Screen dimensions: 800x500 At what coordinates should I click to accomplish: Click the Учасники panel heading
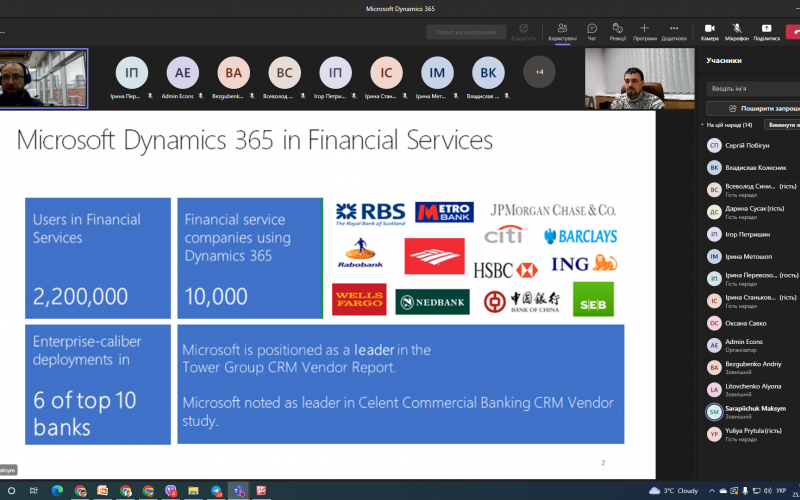tap(724, 60)
